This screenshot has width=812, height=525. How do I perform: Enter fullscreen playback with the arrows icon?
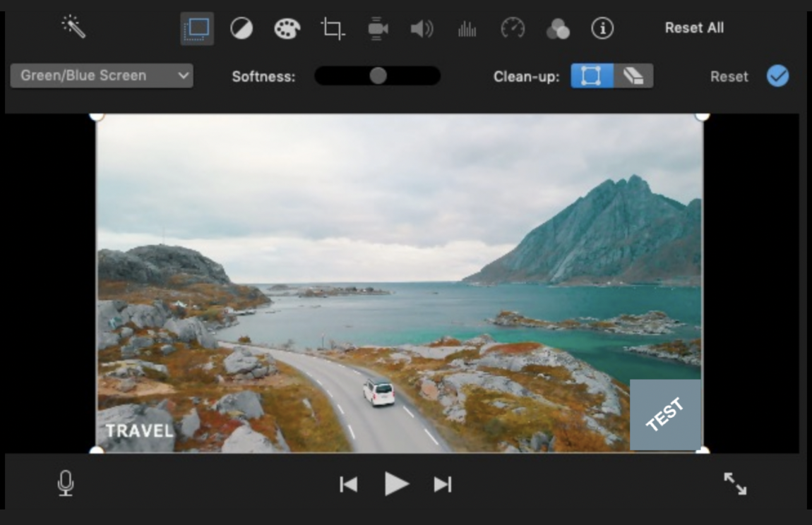tap(735, 483)
